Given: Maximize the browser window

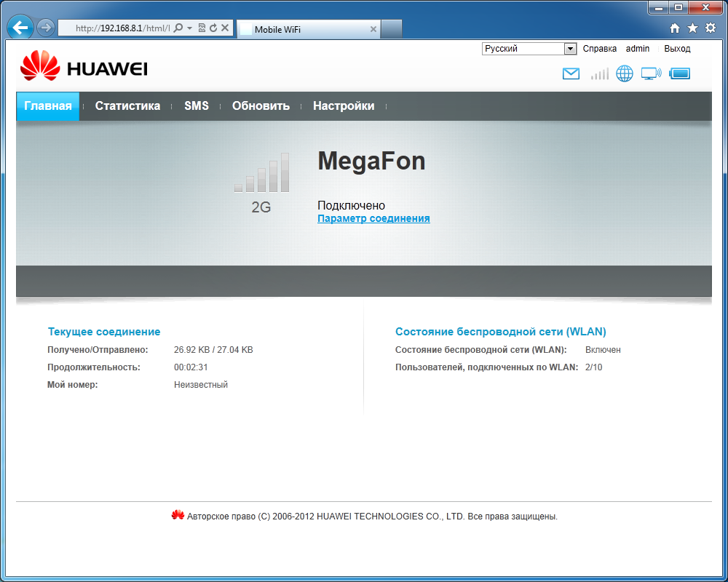Looking at the screenshot, I should coord(678,8).
